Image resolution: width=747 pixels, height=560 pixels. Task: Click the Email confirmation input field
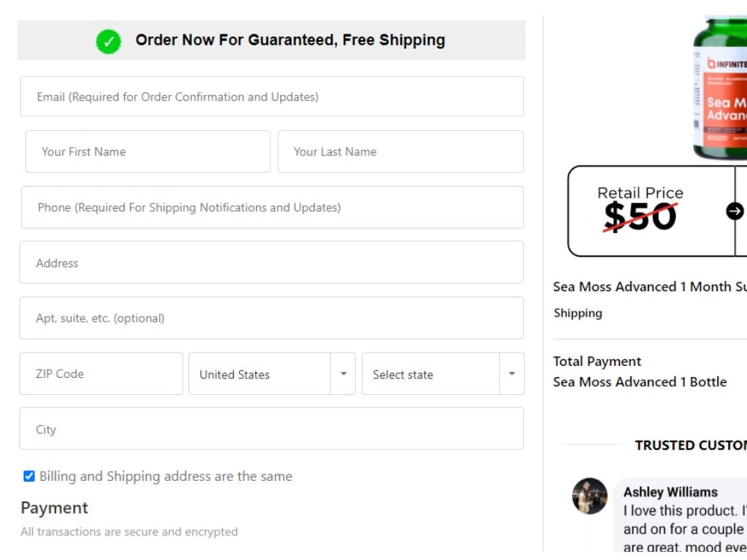click(x=270, y=96)
